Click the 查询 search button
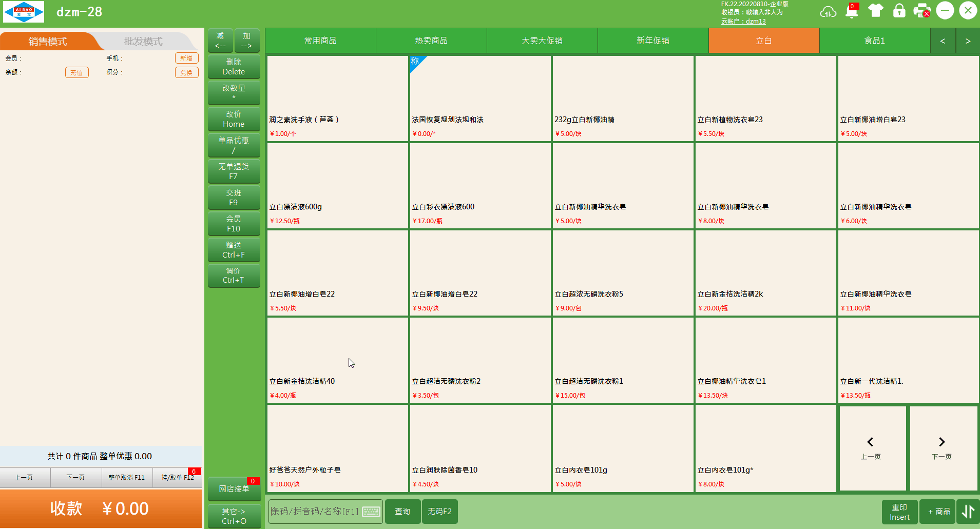Screen dimensions: 980x529 tap(402, 512)
